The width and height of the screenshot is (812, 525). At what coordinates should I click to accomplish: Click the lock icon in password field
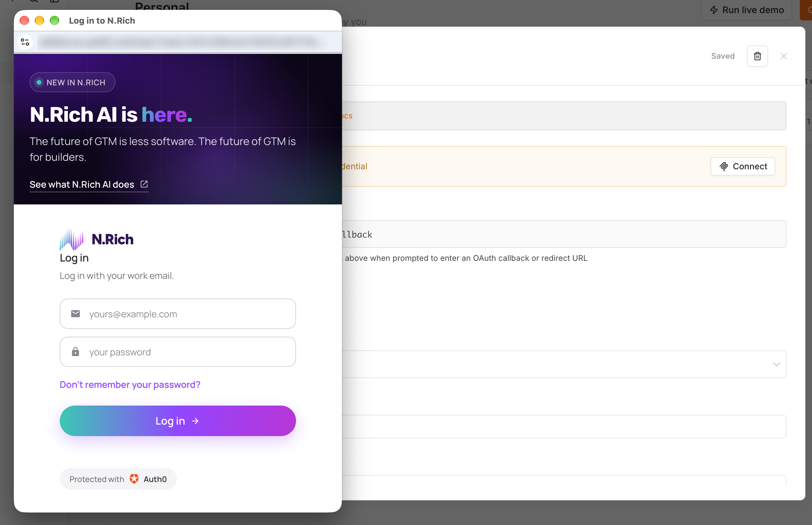[75, 352]
